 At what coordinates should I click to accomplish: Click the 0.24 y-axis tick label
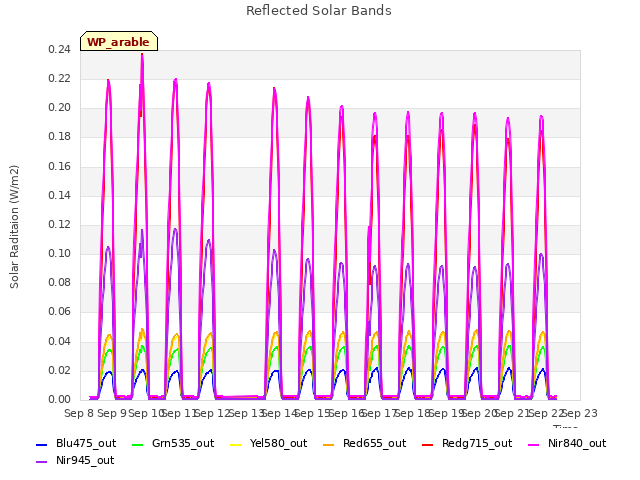point(59,49)
